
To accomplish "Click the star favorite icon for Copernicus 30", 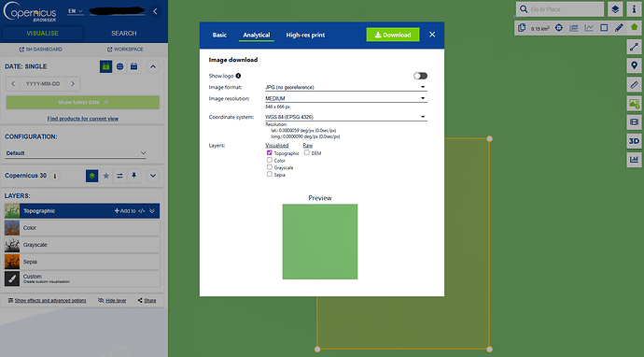I will point(106,176).
